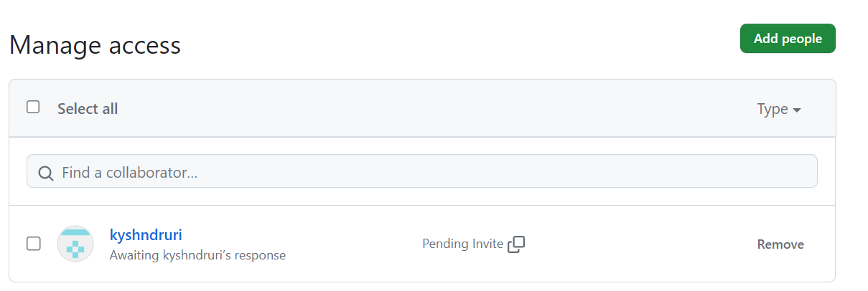The height and width of the screenshot is (291, 868).
Task: Open the Type filter dropdown
Action: [779, 109]
